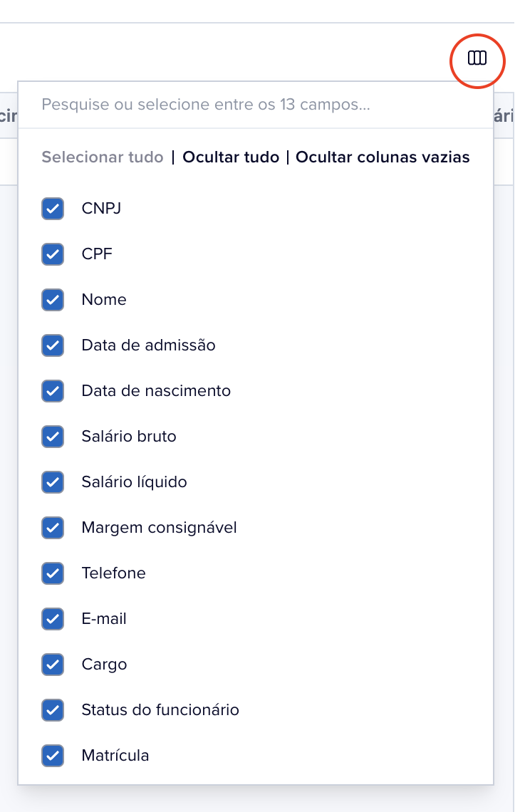520x812 pixels.
Task: Disable the Data de nascimento checkbox
Action: pos(53,391)
